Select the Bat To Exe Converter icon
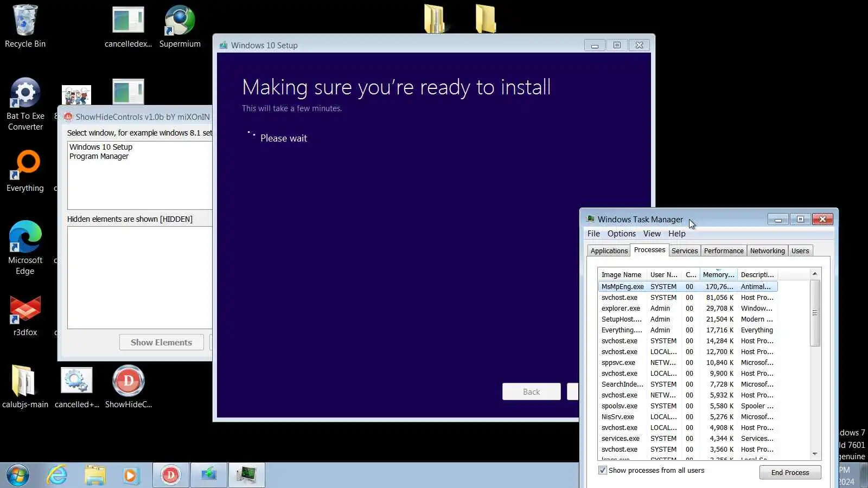This screenshot has width=868, height=488. (25, 104)
